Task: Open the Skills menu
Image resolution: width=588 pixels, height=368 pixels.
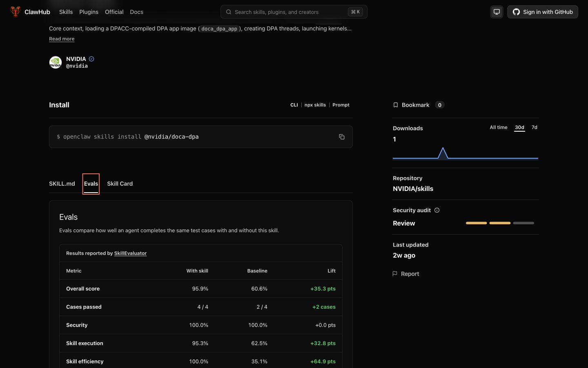Action: point(66,12)
